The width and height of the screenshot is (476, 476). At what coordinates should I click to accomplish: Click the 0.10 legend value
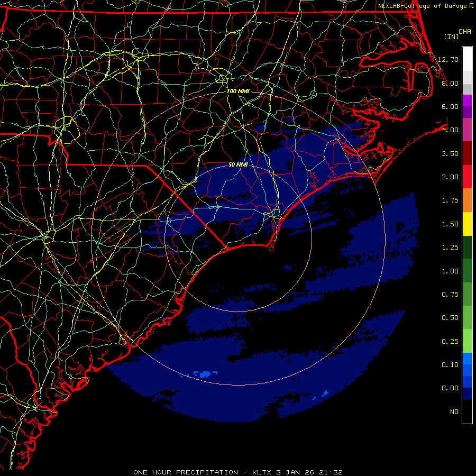(450, 365)
